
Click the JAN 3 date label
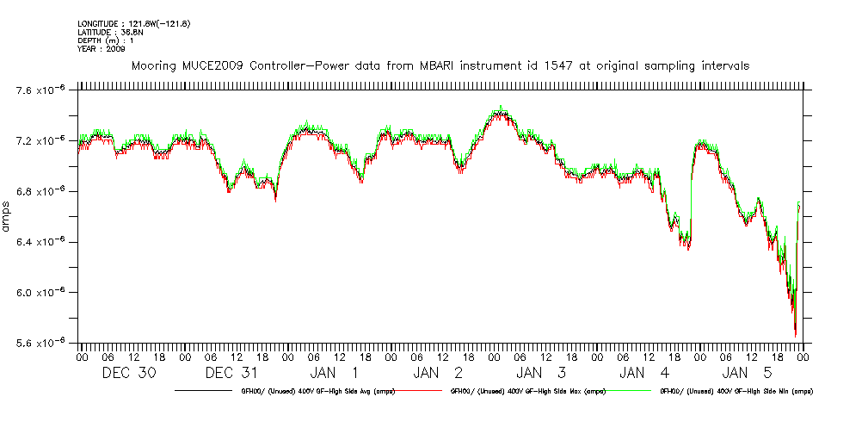click(x=542, y=373)
